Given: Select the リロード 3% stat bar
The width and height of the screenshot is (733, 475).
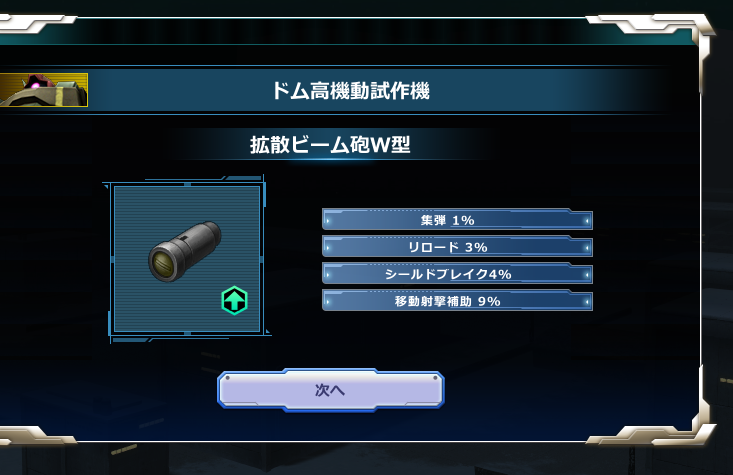Looking at the screenshot, I should [x=457, y=246].
